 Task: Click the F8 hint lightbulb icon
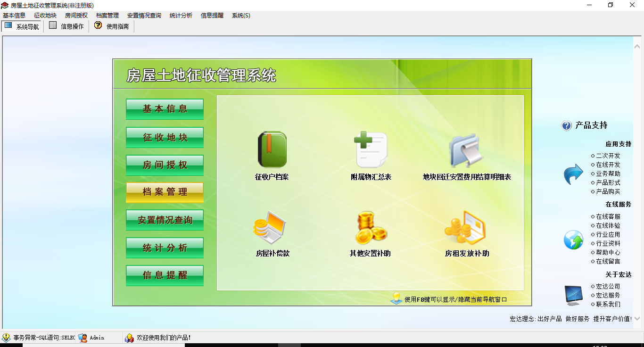(396, 298)
